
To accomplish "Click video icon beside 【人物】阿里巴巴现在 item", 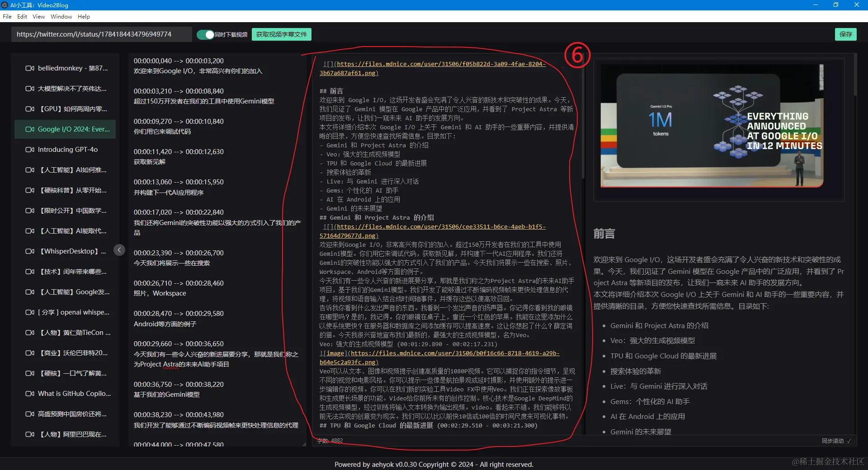I will [30, 434].
